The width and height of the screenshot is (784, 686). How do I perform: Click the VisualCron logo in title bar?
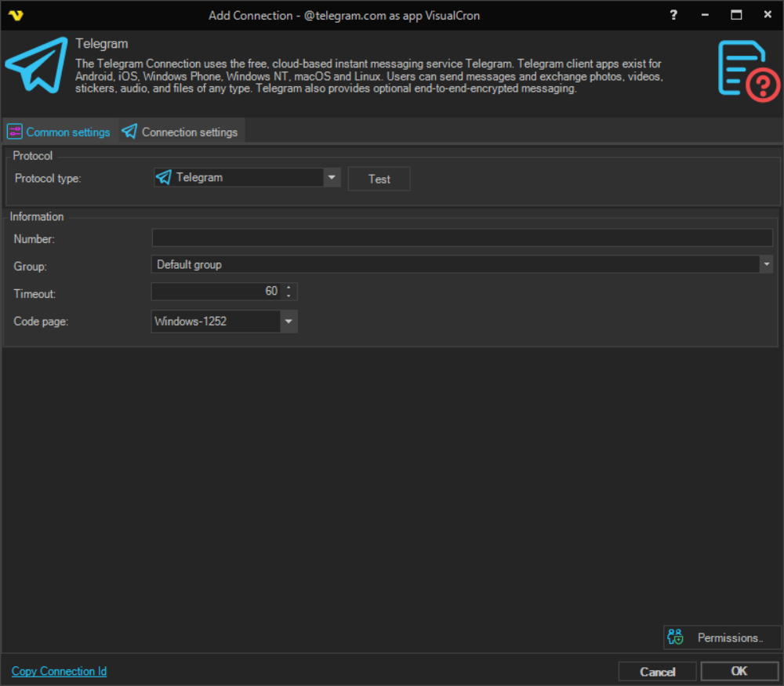(16, 15)
